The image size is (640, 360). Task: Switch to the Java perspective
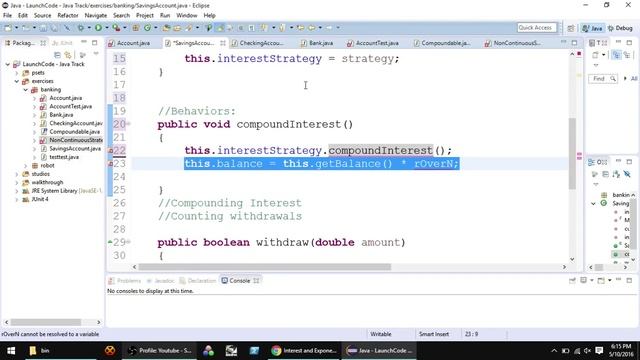(x=592, y=28)
